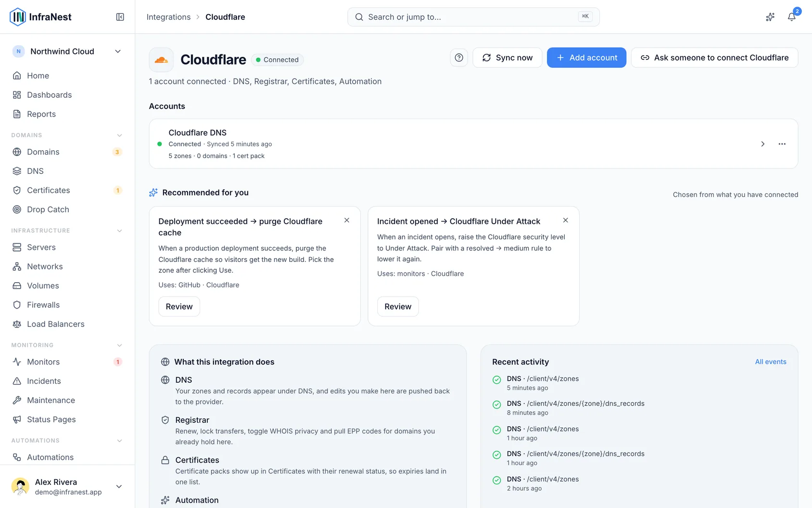Open Certificates in sidebar
This screenshot has width=812, height=508.
click(67, 190)
